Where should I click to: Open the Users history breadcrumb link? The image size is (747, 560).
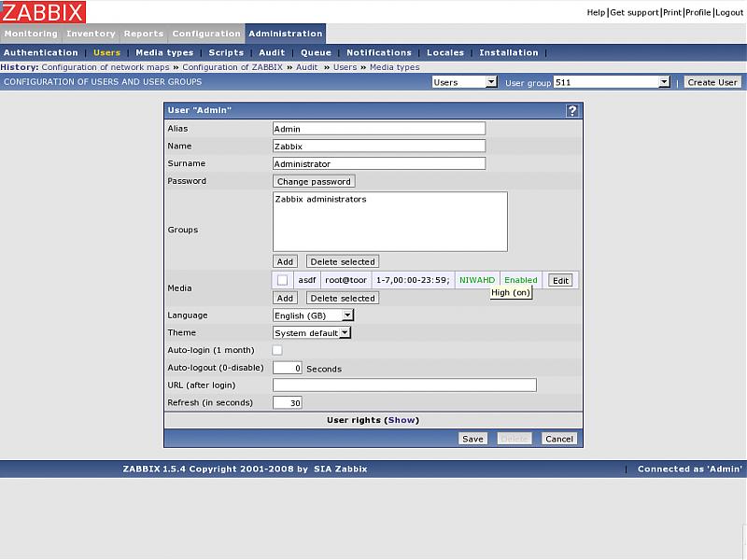[345, 67]
